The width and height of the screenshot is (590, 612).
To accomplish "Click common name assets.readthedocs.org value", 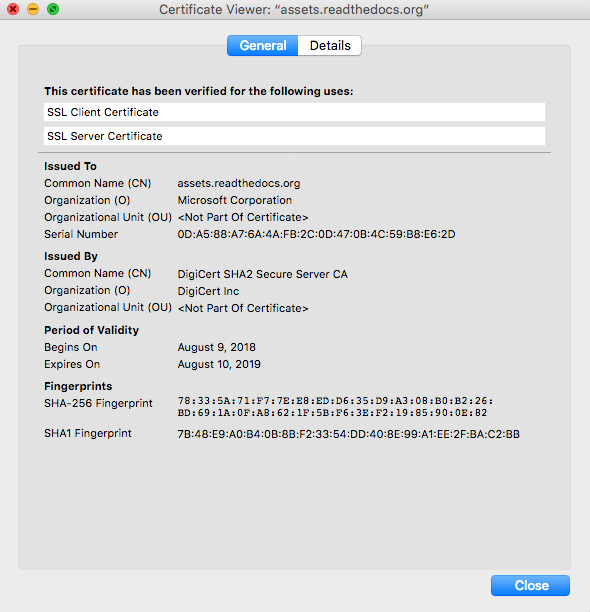I will click(239, 183).
